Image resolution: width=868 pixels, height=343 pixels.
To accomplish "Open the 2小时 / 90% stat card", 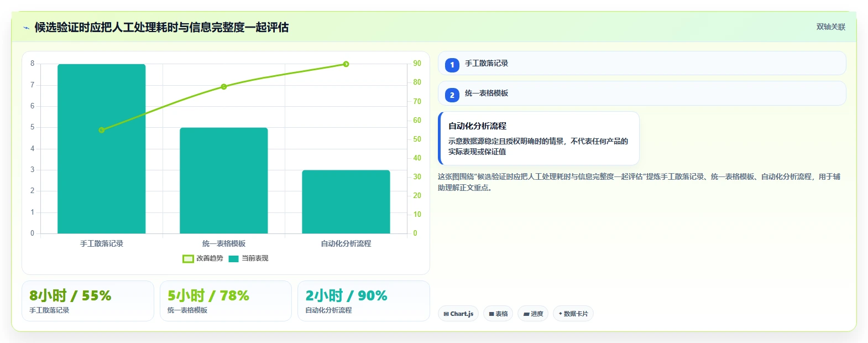I will coord(364,301).
